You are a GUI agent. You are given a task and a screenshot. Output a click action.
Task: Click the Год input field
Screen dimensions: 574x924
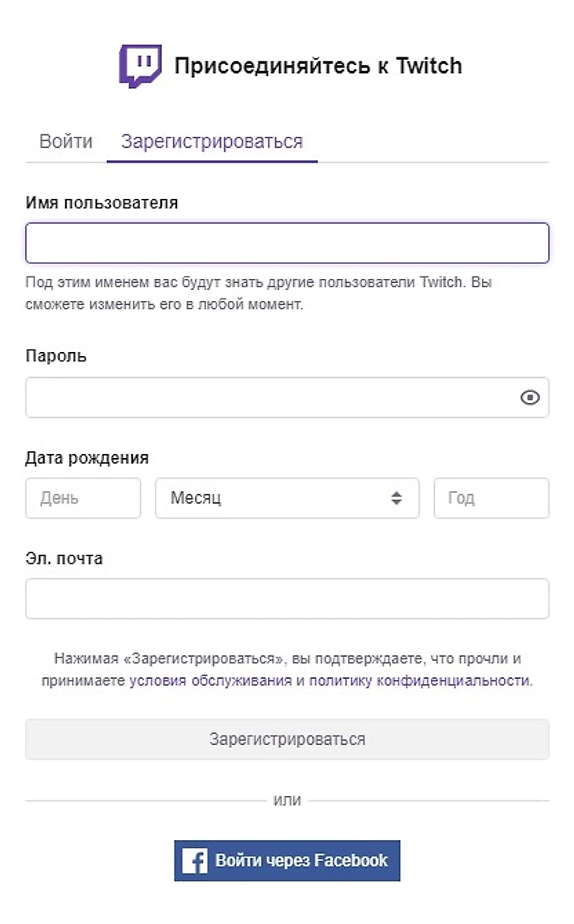pos(491,498)
